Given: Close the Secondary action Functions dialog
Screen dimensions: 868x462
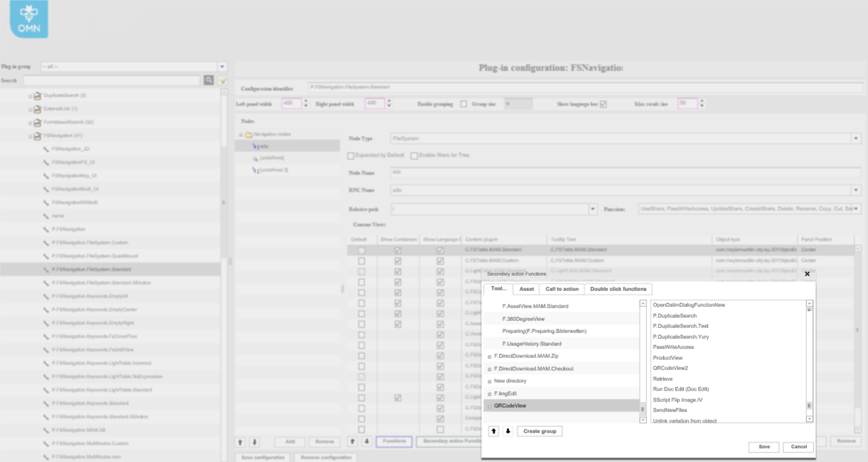Looking at the screenshot, I should click(807, 274).
